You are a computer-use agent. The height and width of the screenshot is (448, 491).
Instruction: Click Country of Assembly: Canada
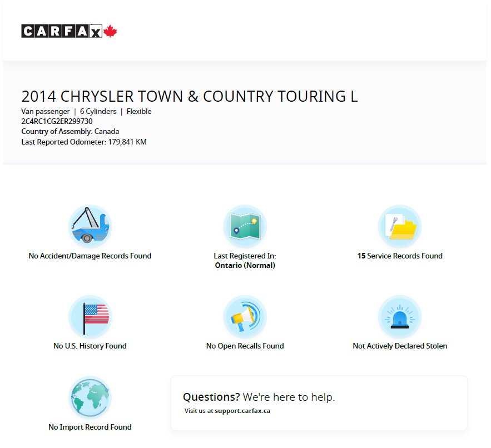coord(70,132)
